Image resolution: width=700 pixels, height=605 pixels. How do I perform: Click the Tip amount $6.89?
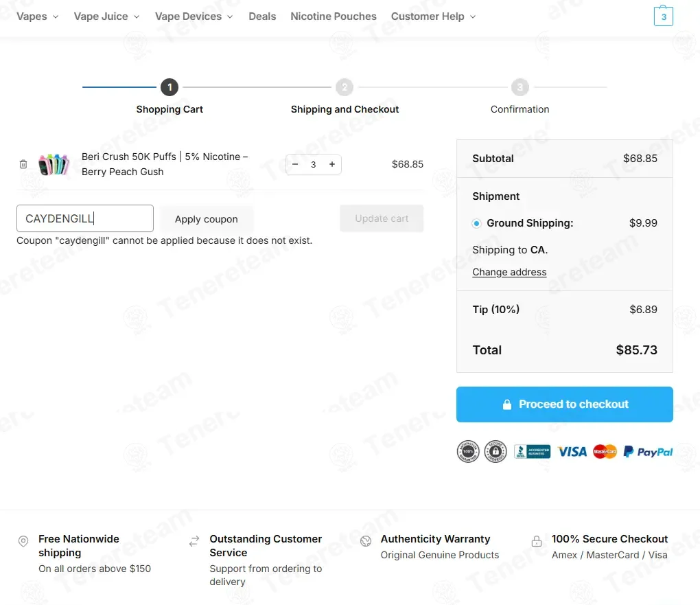(x=643, y=309)
